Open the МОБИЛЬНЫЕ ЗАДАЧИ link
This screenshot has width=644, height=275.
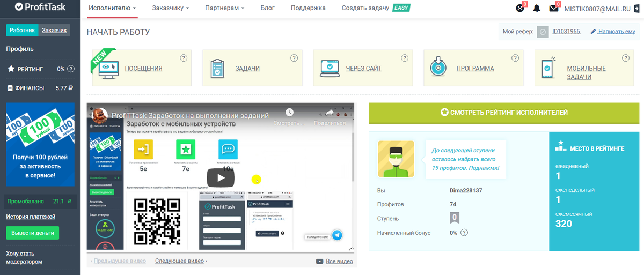tap(586, 72)
